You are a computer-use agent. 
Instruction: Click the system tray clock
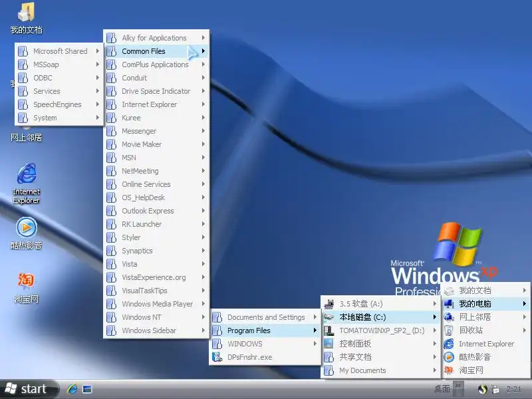click(513, 389)
